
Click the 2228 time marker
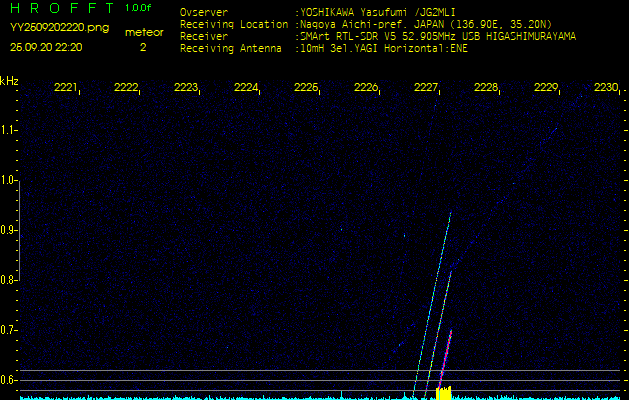486,88
